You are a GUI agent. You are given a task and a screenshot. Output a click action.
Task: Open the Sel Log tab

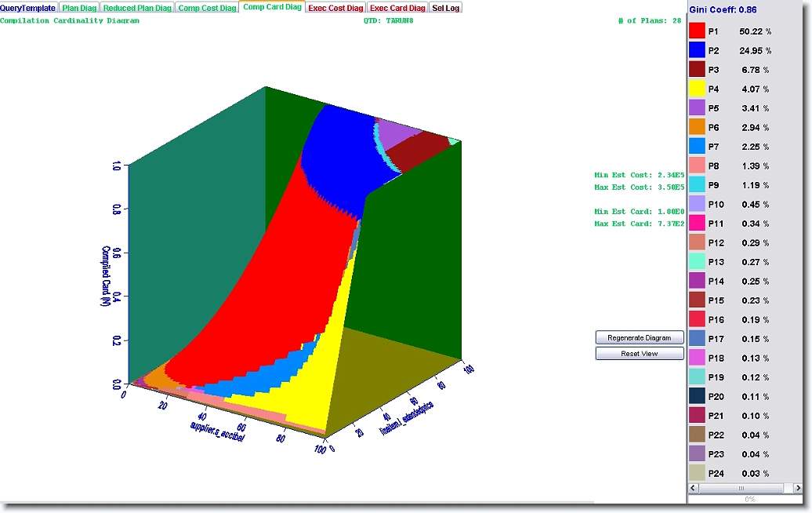pos(446,8)
